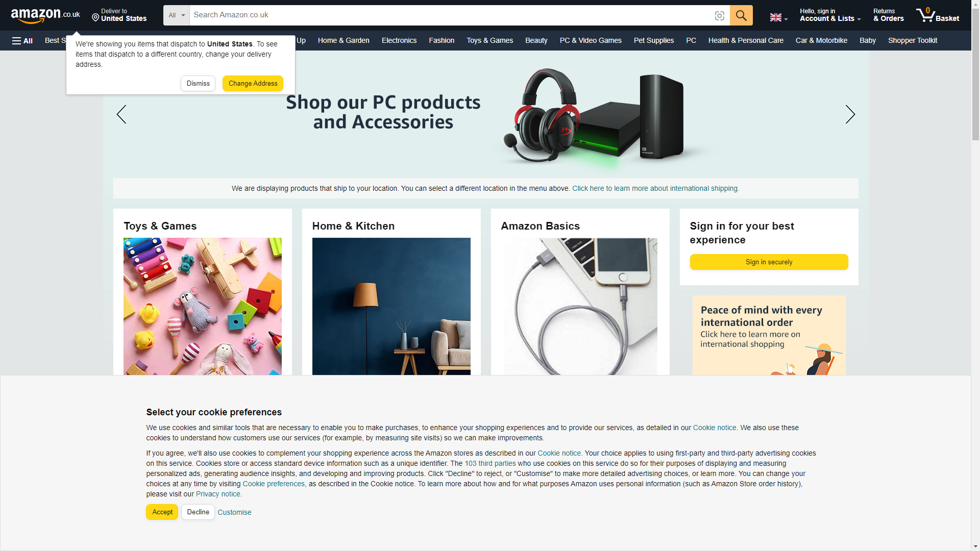The width and height of the screenshot is (980, 551).
Task: Click the Customise cookies link
Action: (x=234, y=512)
